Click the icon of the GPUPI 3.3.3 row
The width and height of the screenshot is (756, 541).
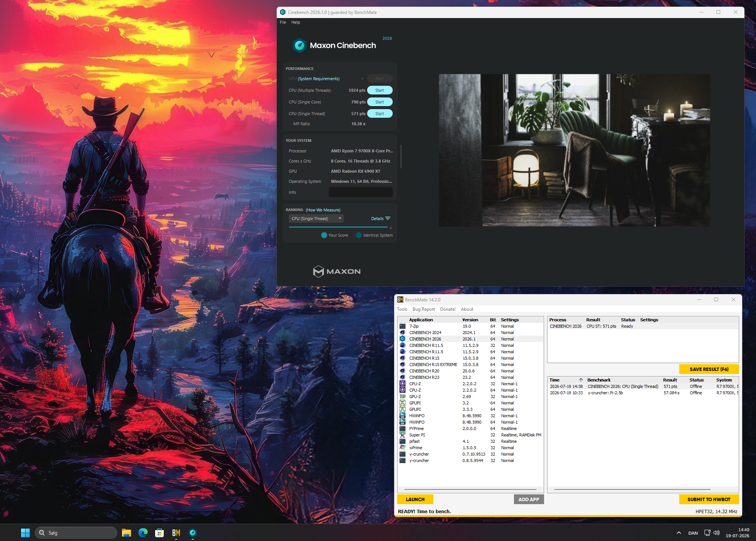coord(402,409)
